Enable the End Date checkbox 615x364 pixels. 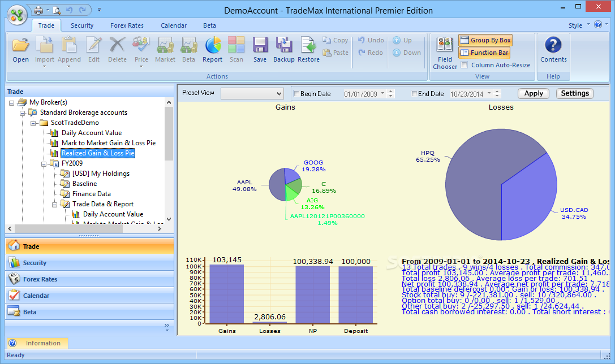click(x=414, y=93)
